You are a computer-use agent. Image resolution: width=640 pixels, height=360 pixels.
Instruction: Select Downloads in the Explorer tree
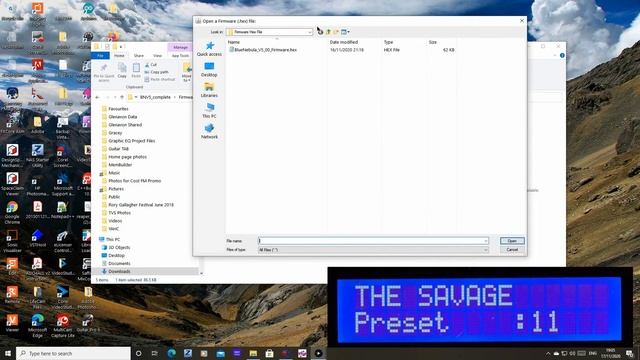coord(119,271)
